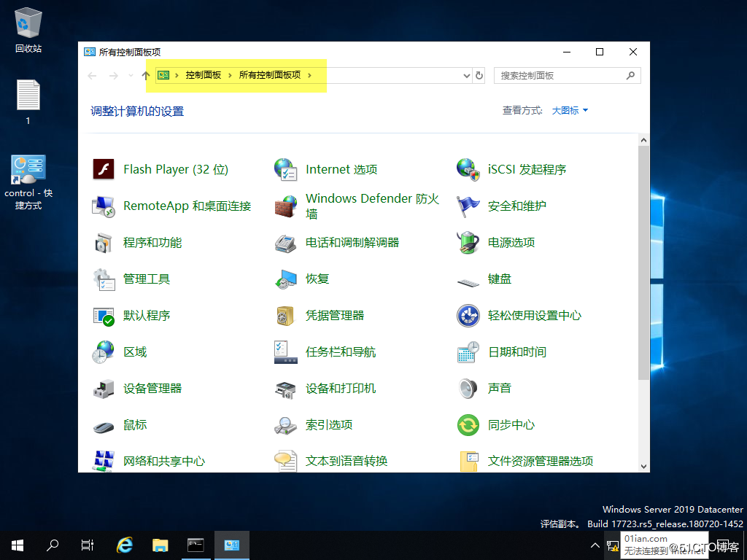This screenshot has height=560, width=747.
Task: Open 凭据管理器 icon
Action: pyautogui.click(x=286, y=316)
